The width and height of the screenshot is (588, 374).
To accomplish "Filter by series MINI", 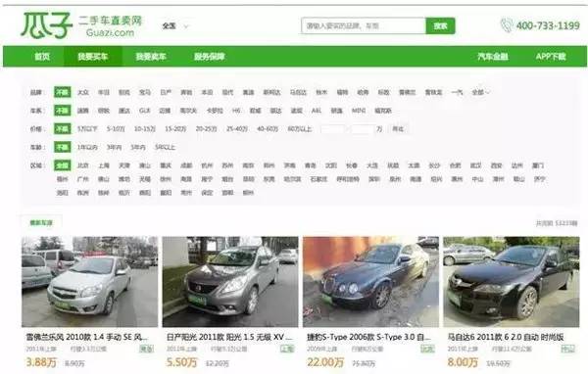I will click(359, 111).
